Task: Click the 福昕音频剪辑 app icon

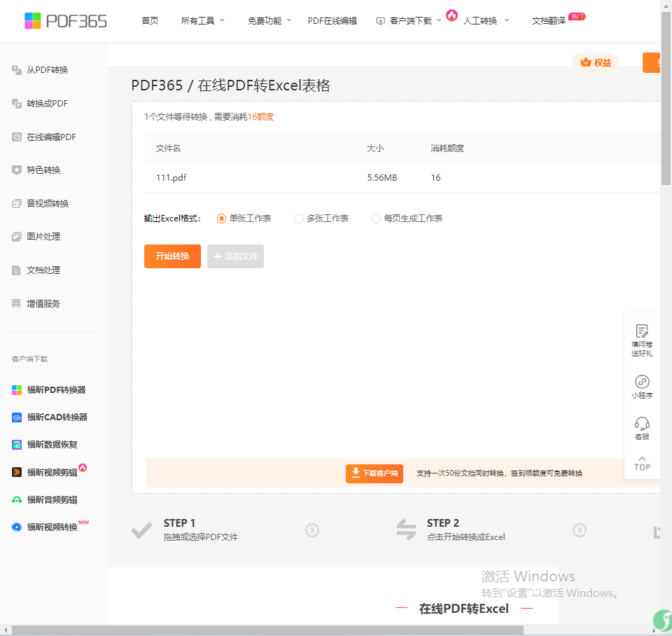Action: point(17,499)
